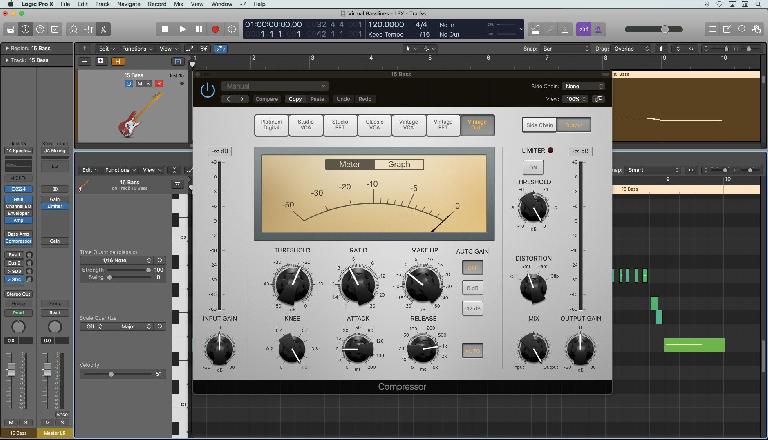Image resolution: width=768 pixels, height=440 pixels.
Task: Select the Vintage FET compressor model tab
Action: click(443, 125)
